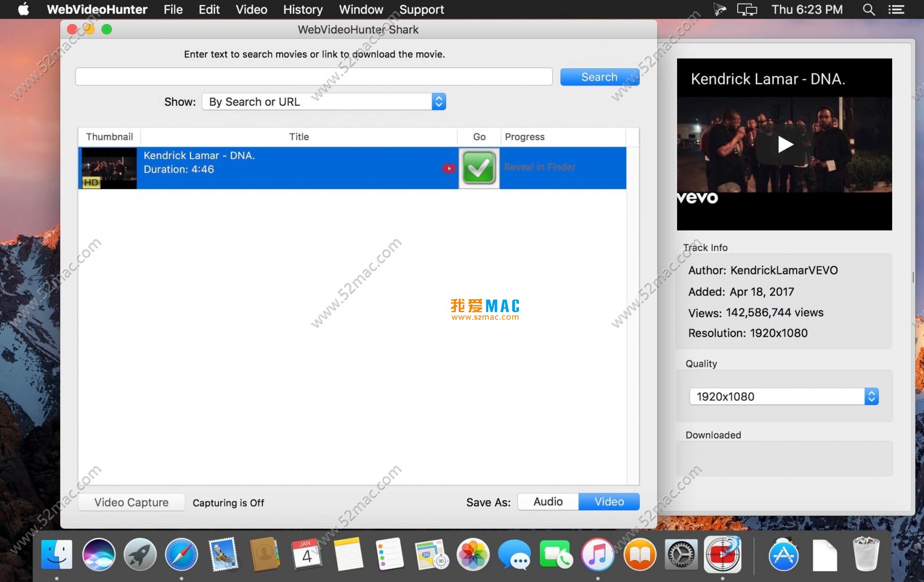Click the screen mirroring icon in menu bar

point(747,9)
